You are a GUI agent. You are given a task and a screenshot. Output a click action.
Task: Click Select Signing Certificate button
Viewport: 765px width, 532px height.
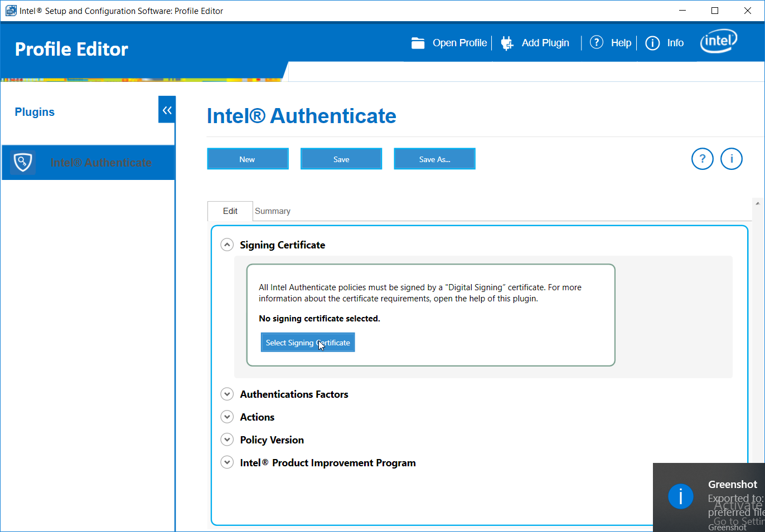click(x=308, y=343)
